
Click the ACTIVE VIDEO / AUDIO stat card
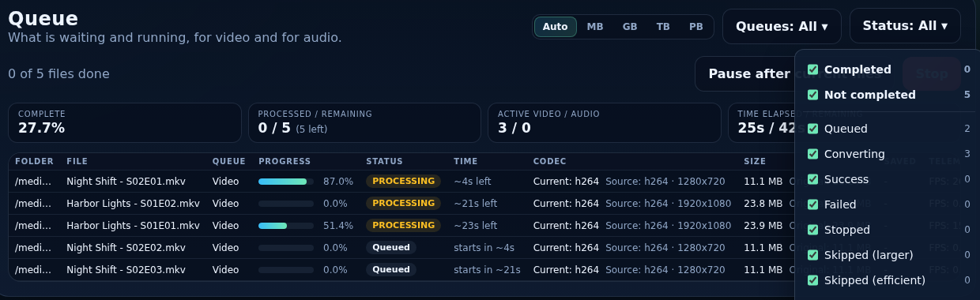(604, 122)
